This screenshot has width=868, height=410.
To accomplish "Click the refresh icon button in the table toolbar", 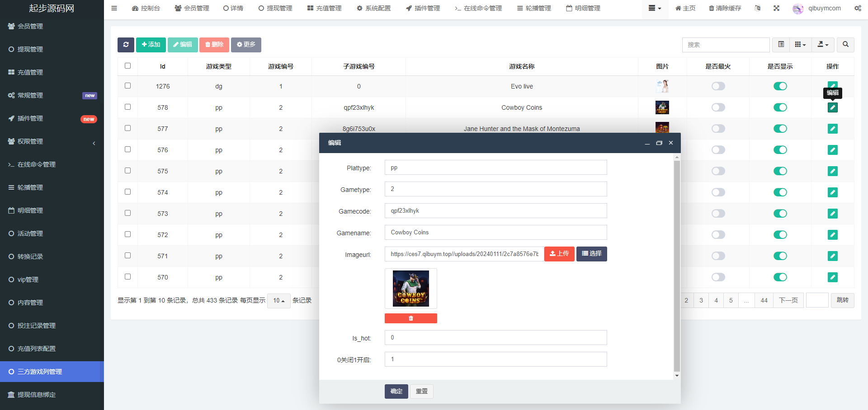I will [126, 45].
